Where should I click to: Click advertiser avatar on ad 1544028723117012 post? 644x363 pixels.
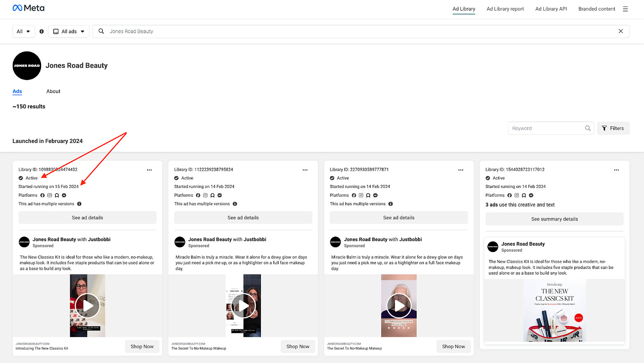click(x=493, y=247)
